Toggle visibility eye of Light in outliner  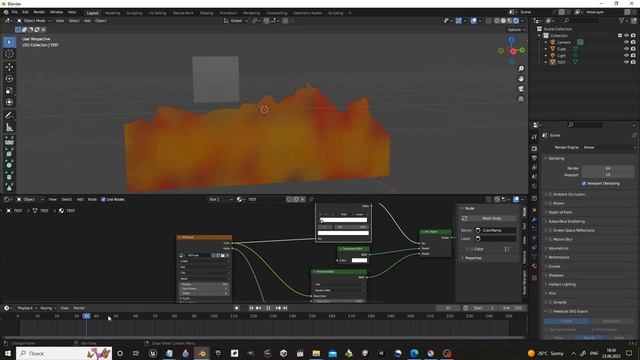tap(627, 55)
